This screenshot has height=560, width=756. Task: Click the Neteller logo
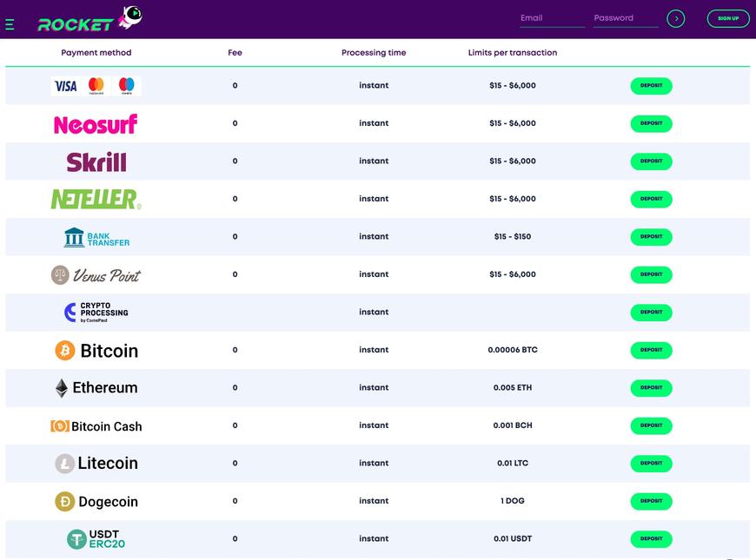click(x=96, y=200)
